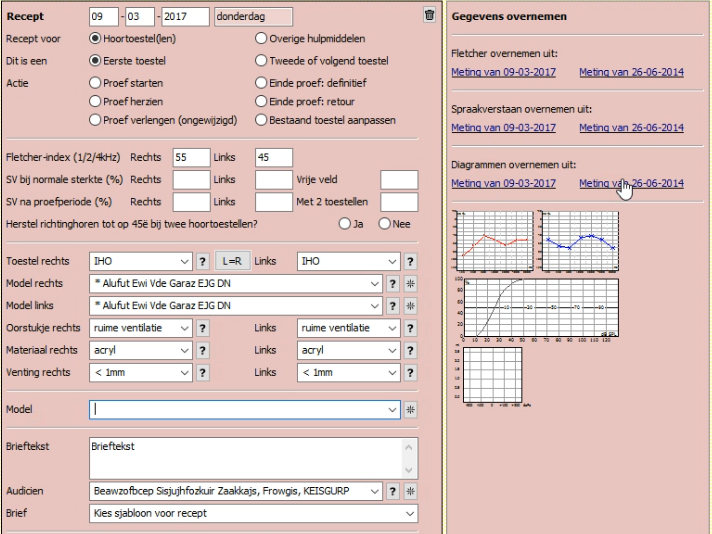
Task: Click the asterisk icon beside Model rechts
Action: (410, 283)
